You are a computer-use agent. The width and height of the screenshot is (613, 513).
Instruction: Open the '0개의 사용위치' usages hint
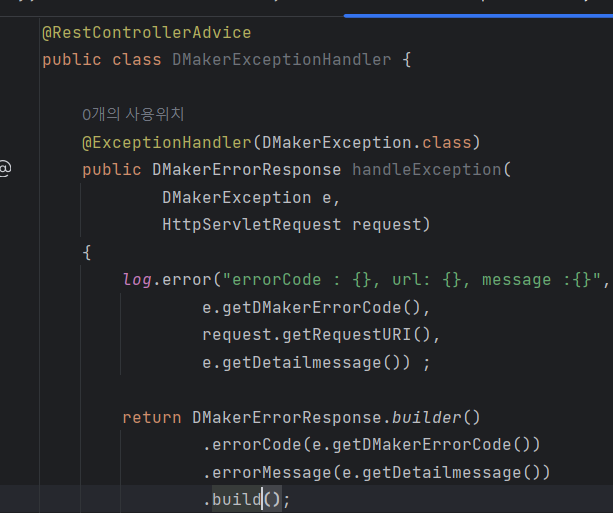coord(133,115)
